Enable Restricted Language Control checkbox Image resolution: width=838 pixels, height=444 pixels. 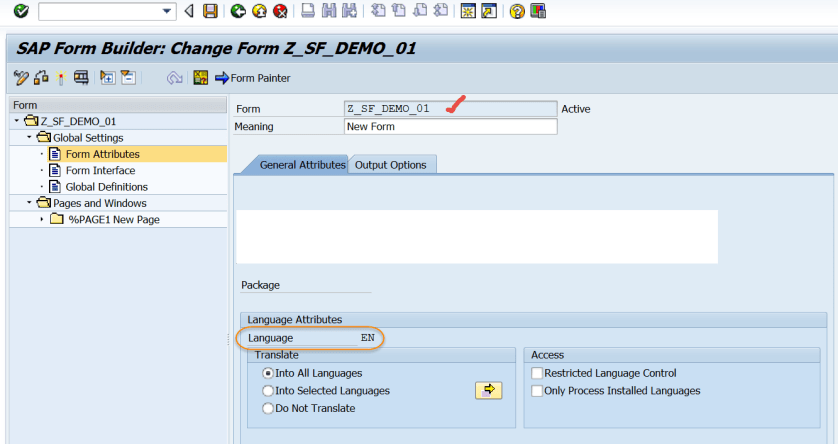tap(537, 373)
